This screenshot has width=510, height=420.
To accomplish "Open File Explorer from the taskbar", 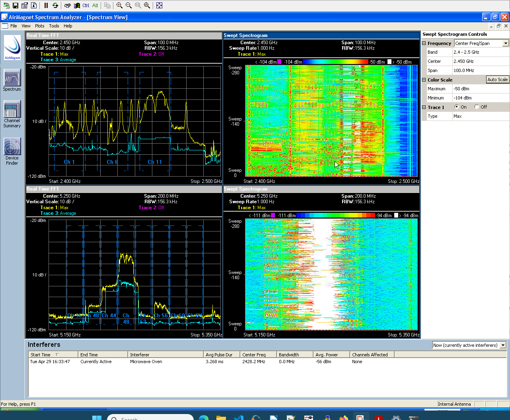I will coord(221,418).
